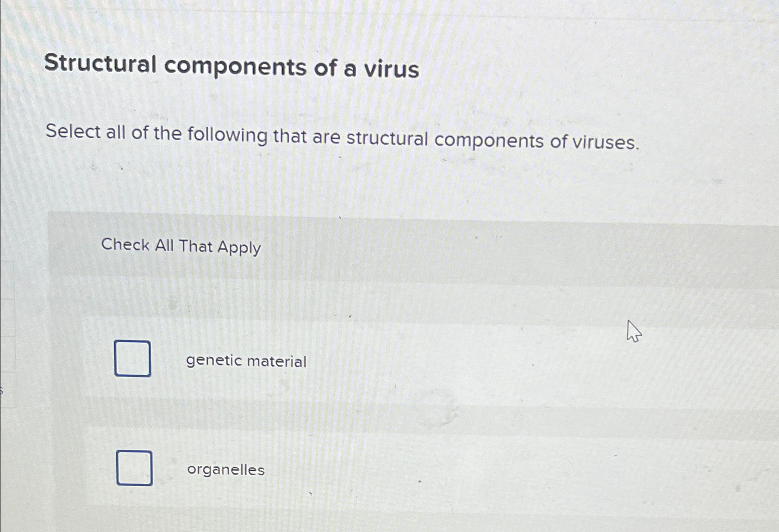Click the organelles label text
Image resolution: width=779 pixels, height=532 pixels.
point(226,470)
